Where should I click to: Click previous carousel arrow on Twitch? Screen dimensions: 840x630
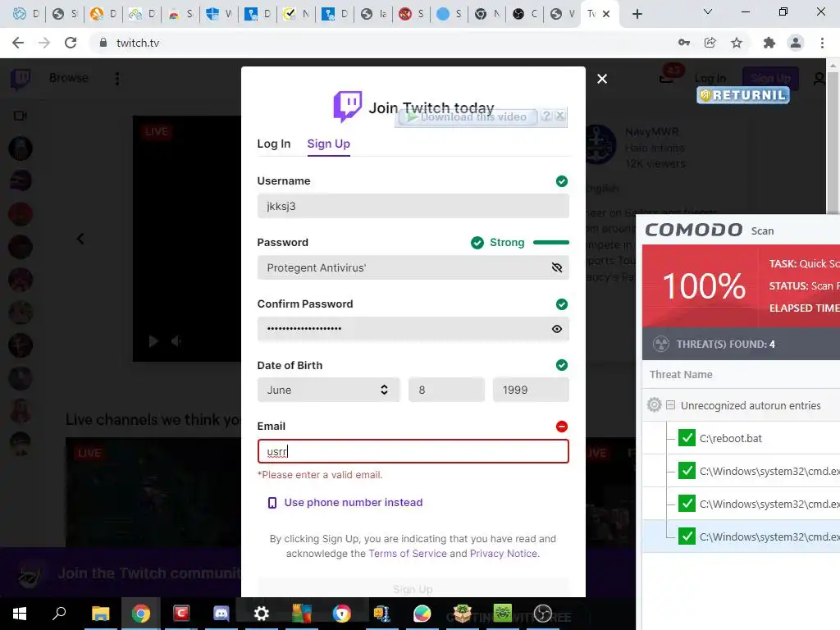(80, 239)
